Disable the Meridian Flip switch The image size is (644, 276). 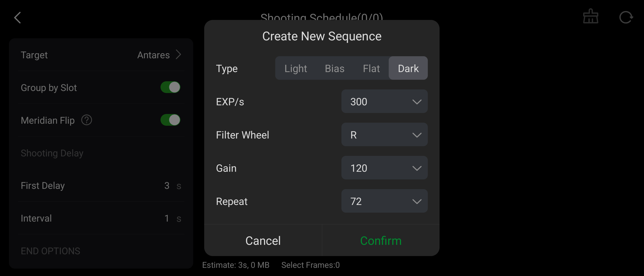[x=170, y=120]
